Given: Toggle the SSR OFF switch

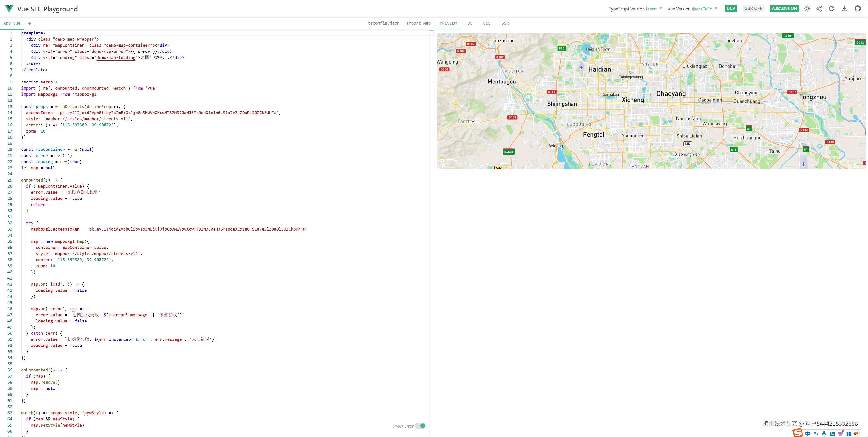Looking at the screenshot, I should [754, 8].
